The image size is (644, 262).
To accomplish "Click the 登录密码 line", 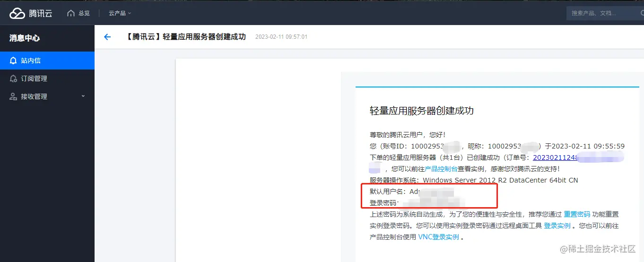I will pos(417,203).
